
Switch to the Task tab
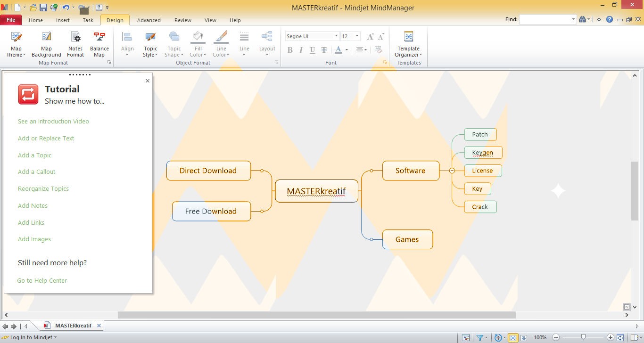[88, 20]
